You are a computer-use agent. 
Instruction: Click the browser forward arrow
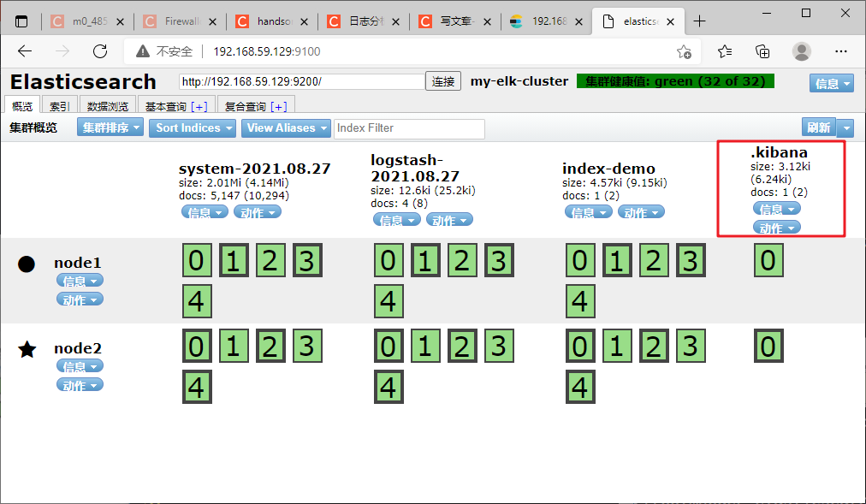pyautogui.click(x=62, y=51)
